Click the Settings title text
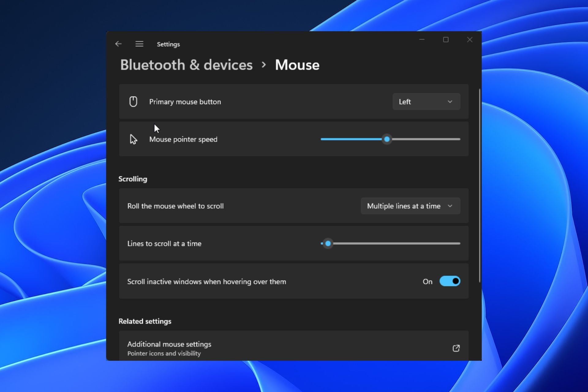Image resolution: width=588 pixels, height=392 pixels. point(168,44)
